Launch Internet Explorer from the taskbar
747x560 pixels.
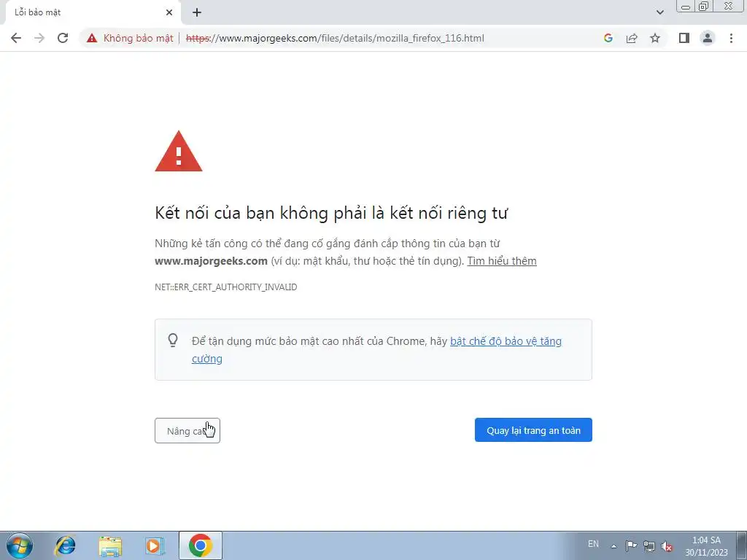65,545
